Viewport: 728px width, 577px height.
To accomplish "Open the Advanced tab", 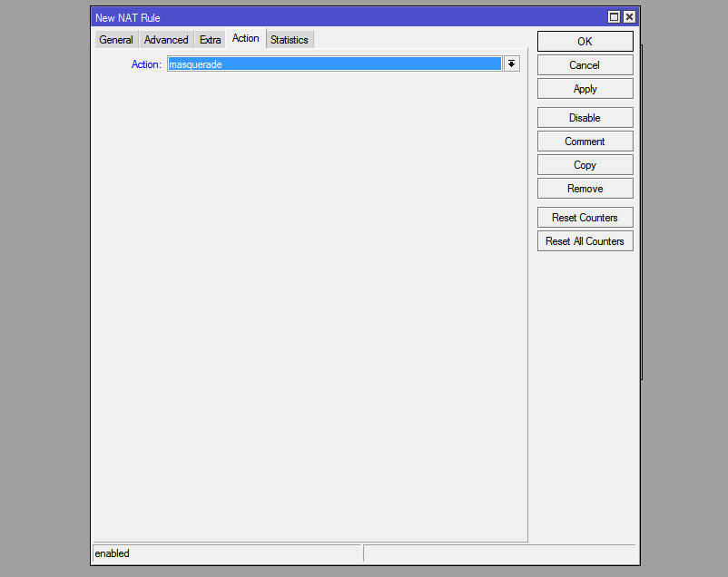I will click(x=166, y=40).
